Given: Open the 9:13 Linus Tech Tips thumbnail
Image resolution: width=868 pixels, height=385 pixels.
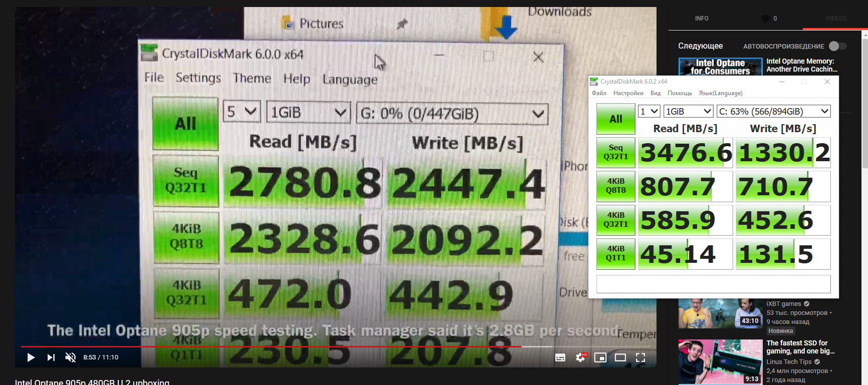Looking at the screenshot, I should 720,362.
